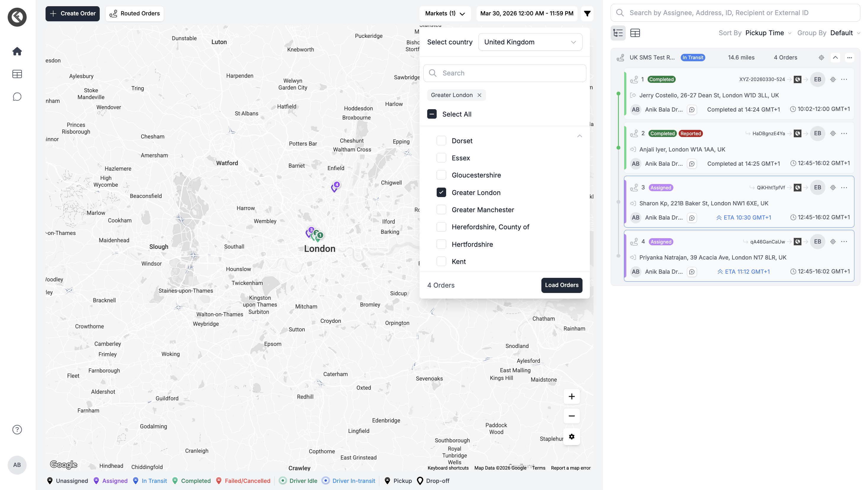This screenshot has width=868, height=490.
Task: Open the United Kingdom country dropdown
Action: click(x=530, y=42)
